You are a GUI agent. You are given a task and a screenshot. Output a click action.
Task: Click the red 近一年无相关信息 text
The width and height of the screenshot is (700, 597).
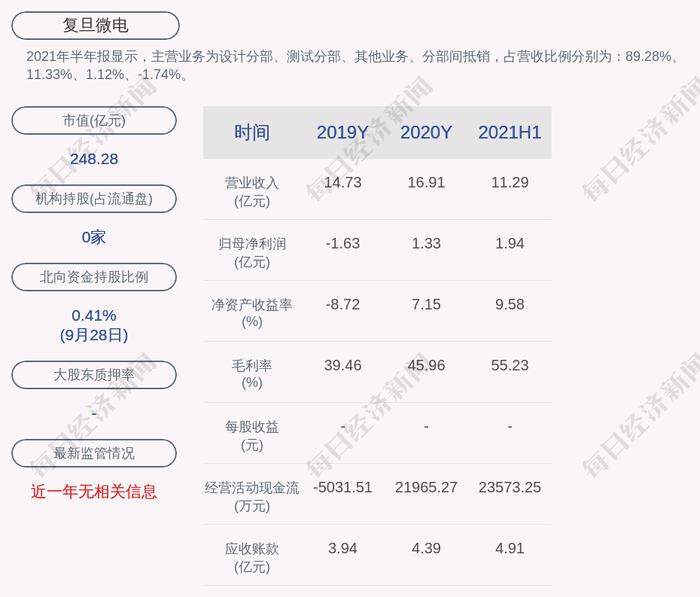(x=94, y=492)
